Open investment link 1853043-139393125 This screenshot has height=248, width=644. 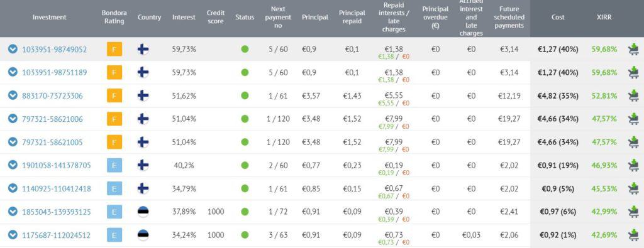[x=56, y=212]
